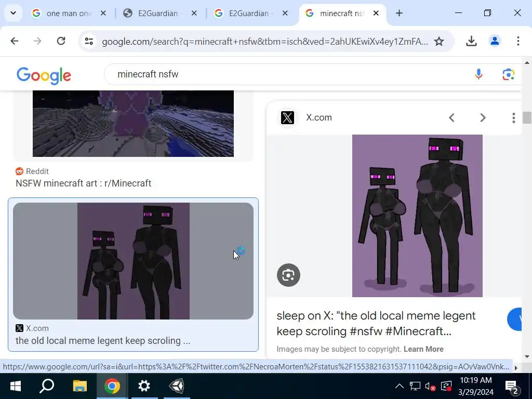Screen dimensions: 532x399
Task: Click the blue Visit button in preview
Action: (x=515, y=320)
